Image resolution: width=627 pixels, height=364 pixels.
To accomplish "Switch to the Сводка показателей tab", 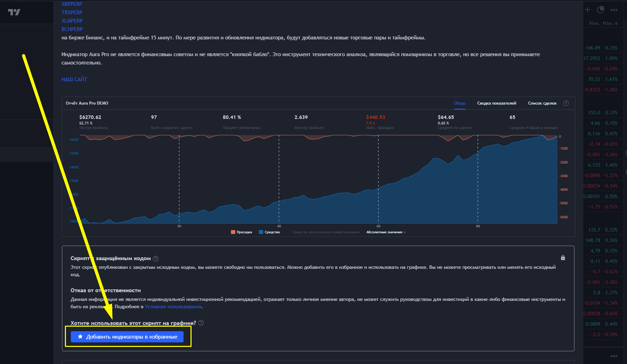I will click(497, 103).
